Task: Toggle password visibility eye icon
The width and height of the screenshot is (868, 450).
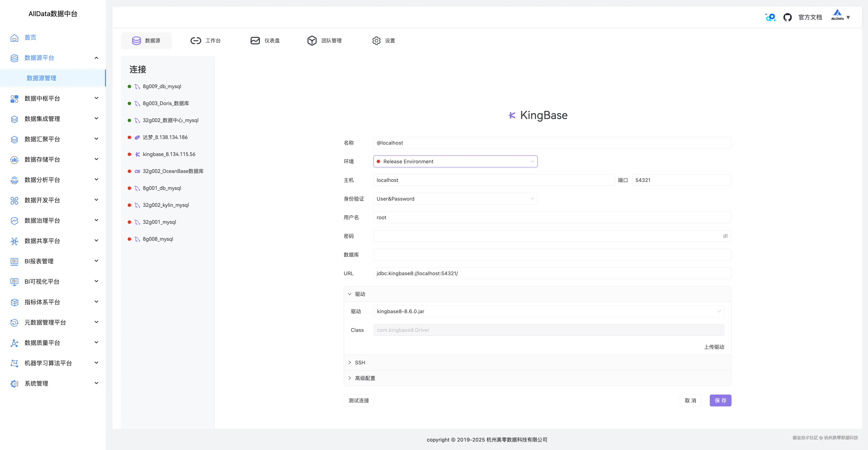Action: (x=725, y=236)
